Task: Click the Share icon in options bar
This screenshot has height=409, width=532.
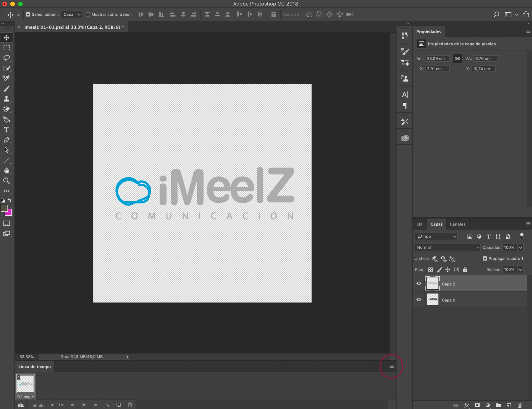Action: [526, 14]
